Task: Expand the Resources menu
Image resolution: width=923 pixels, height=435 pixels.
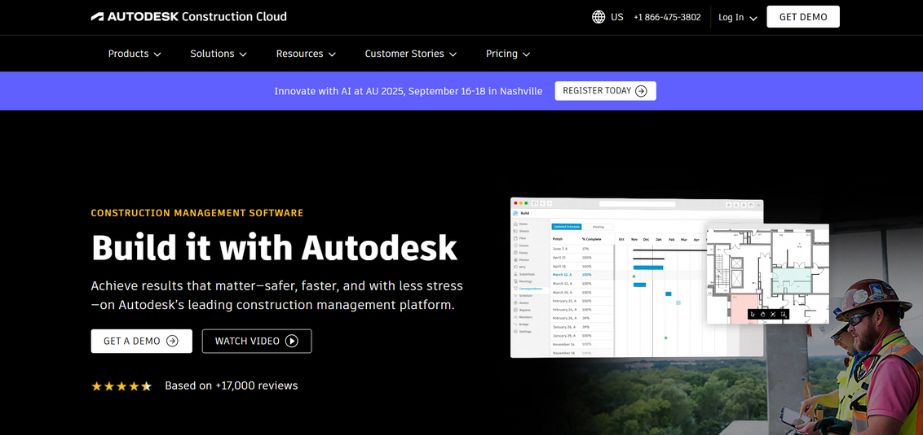Action: (x=306, y=54)
